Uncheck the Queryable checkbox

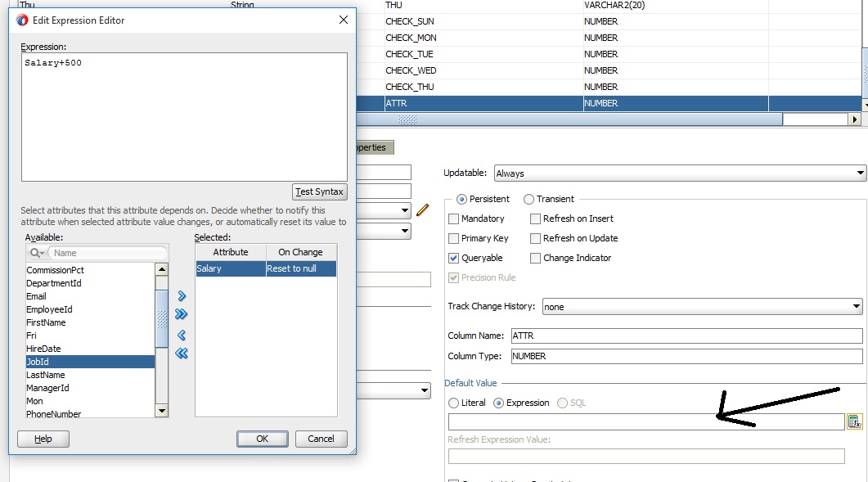[x=454, y=258]
